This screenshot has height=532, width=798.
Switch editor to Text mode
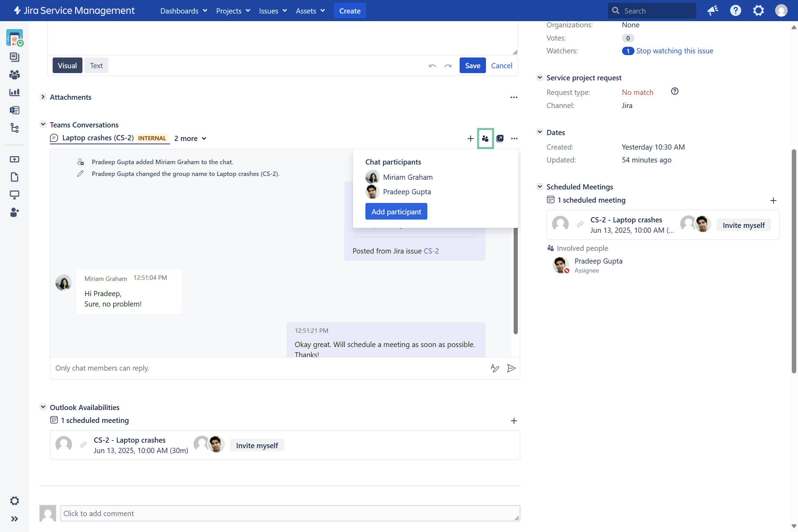[x=96, y=65]
